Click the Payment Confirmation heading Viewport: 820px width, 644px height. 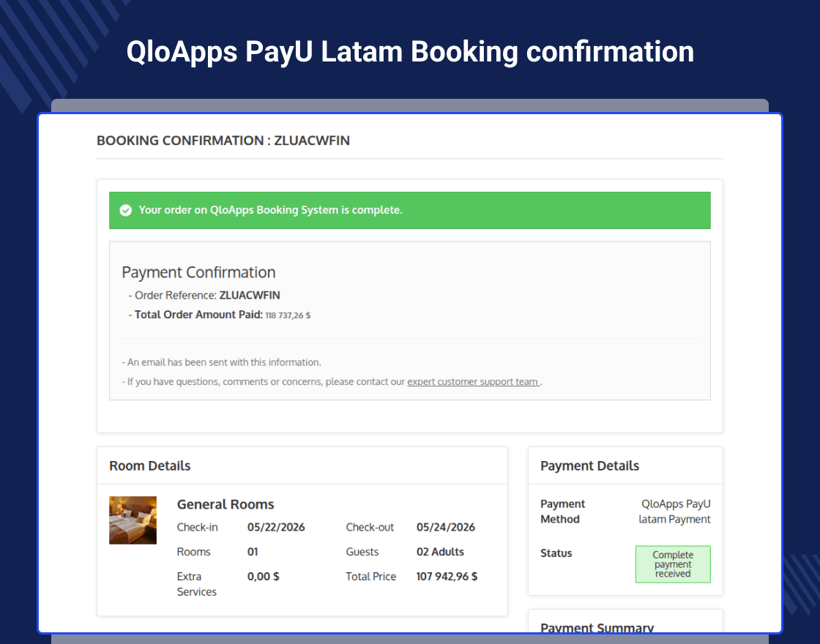point(198,272)
